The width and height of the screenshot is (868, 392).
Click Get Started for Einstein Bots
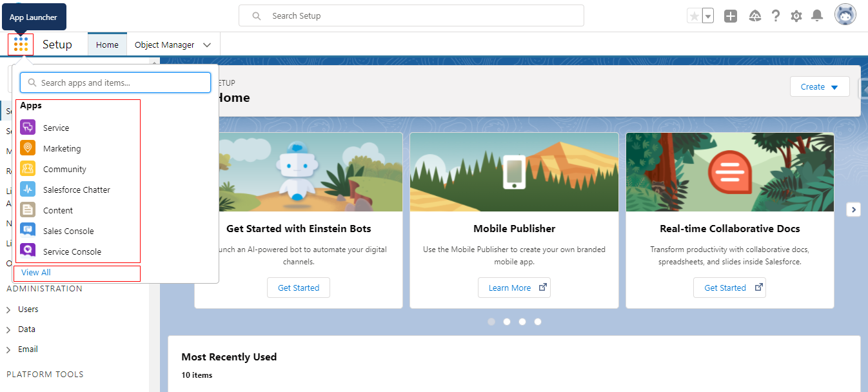tap(299, 288)
